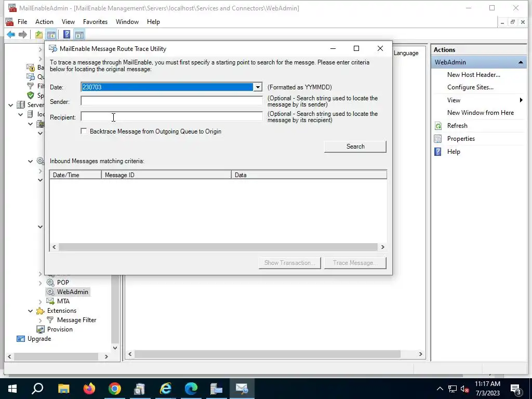The height and width of the screenshot is (399, 532).
Task: Open the Help menu in menu bar
Action: point(153,22)
